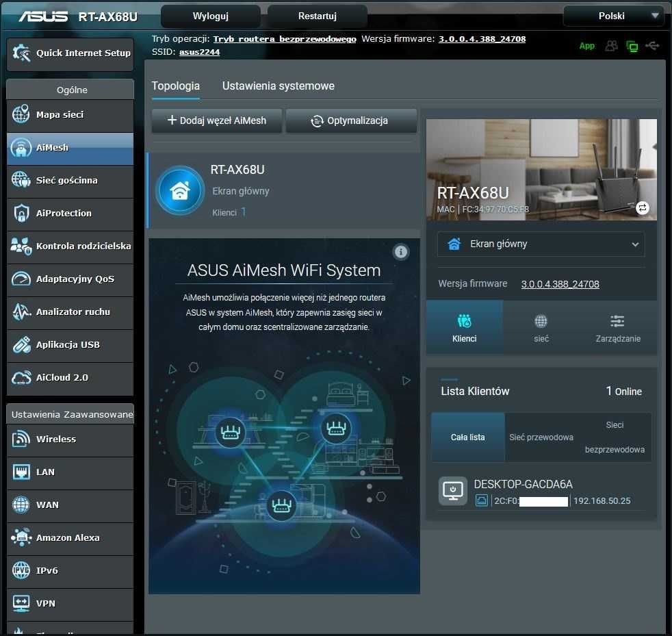Click the Amazon Alexa icon
This screenshot has width=672, height=636.
[x=21, y=537]
